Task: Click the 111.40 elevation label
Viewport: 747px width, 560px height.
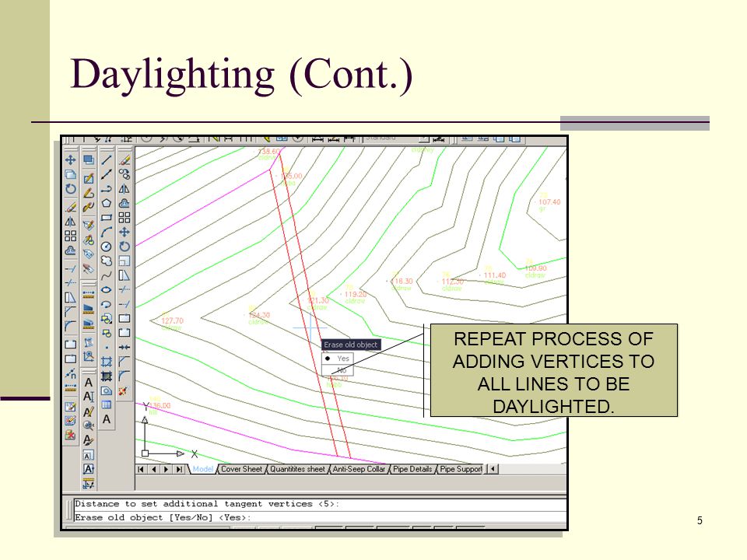Action: (x=493, y=275)
